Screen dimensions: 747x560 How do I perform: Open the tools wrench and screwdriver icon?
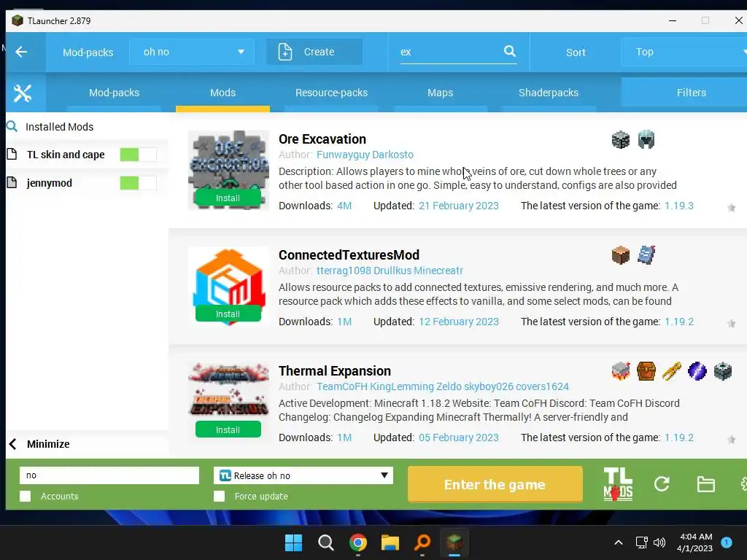click(x=23, y=93)
